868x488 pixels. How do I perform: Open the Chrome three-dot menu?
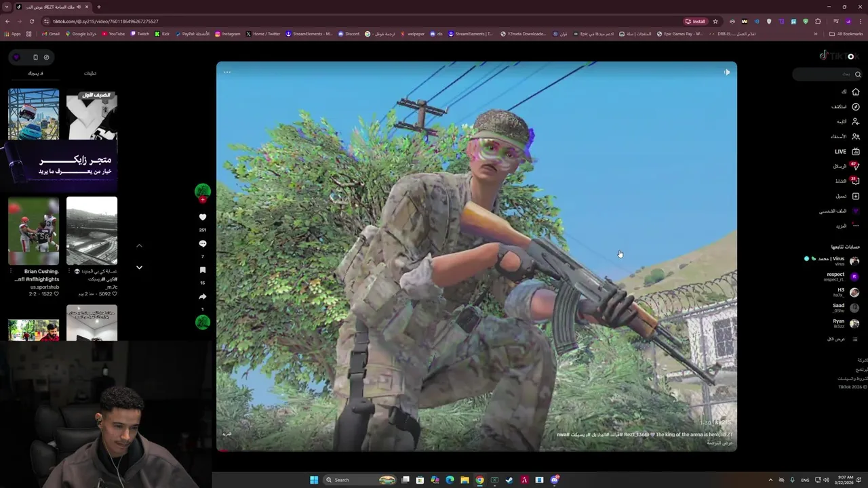860,21
